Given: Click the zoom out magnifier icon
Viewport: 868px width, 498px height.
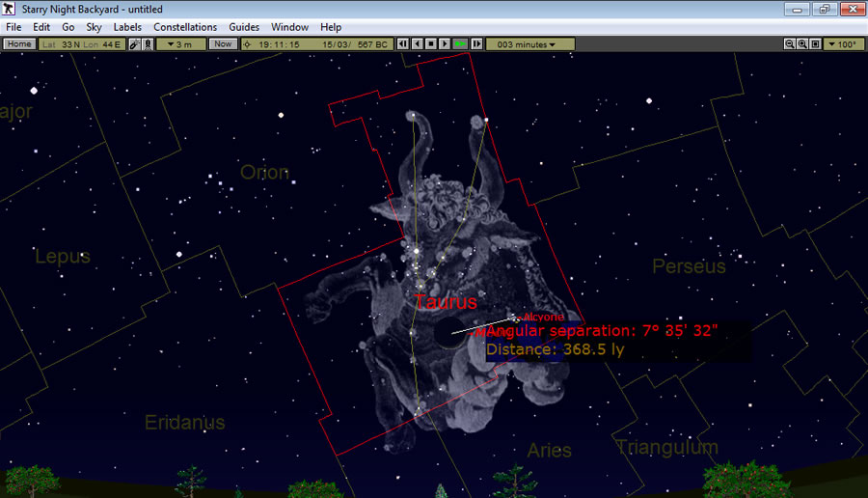Looking at the screenshot, I should coord(789,44).
